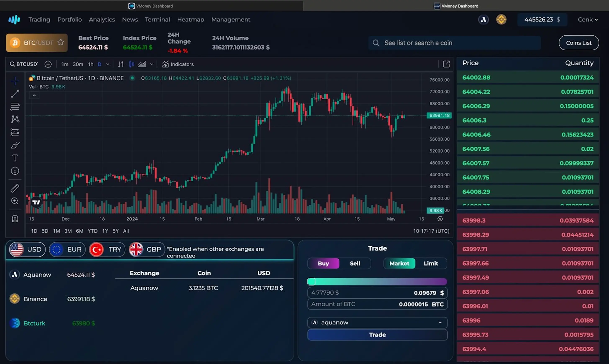609x364 pixels.
Task: Toggle the magnet mode icon
Action: [x=15, y=218]
